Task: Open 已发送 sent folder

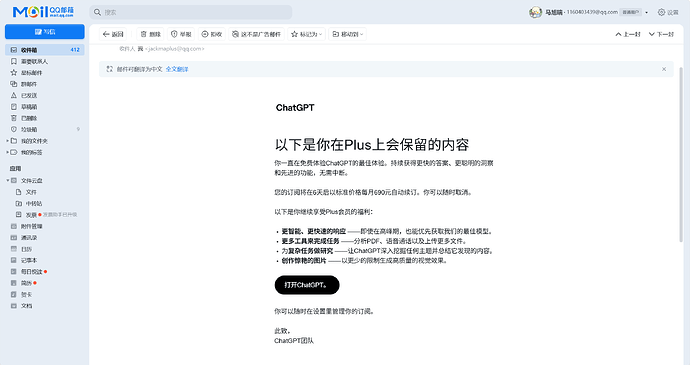Action: (x=29, y=96)
